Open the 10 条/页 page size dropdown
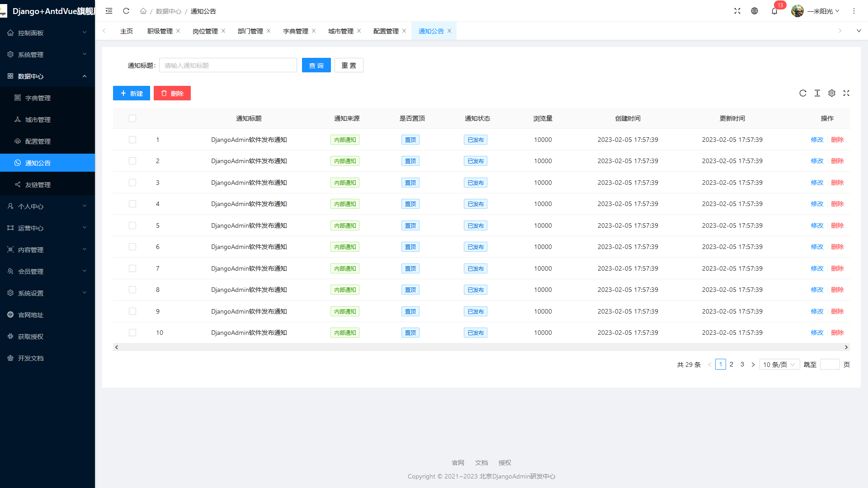 (x=779, y=365)
